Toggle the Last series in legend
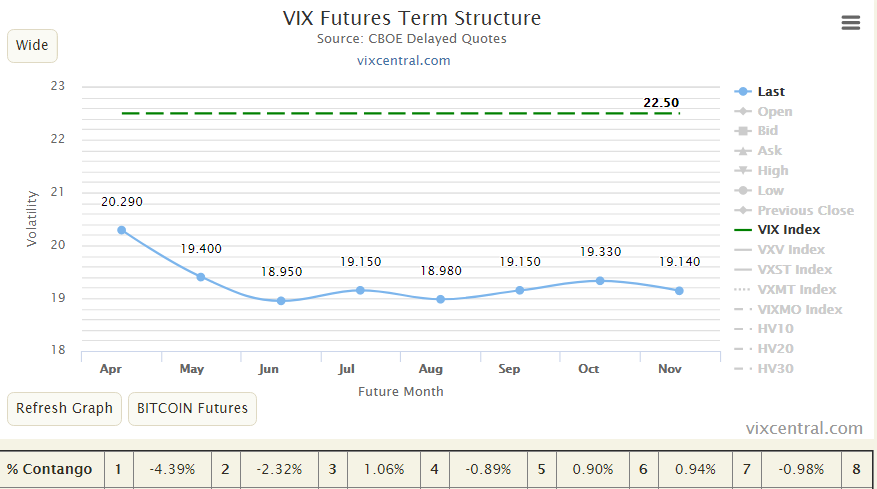This screenshot has height=489, width=877. 771,92
